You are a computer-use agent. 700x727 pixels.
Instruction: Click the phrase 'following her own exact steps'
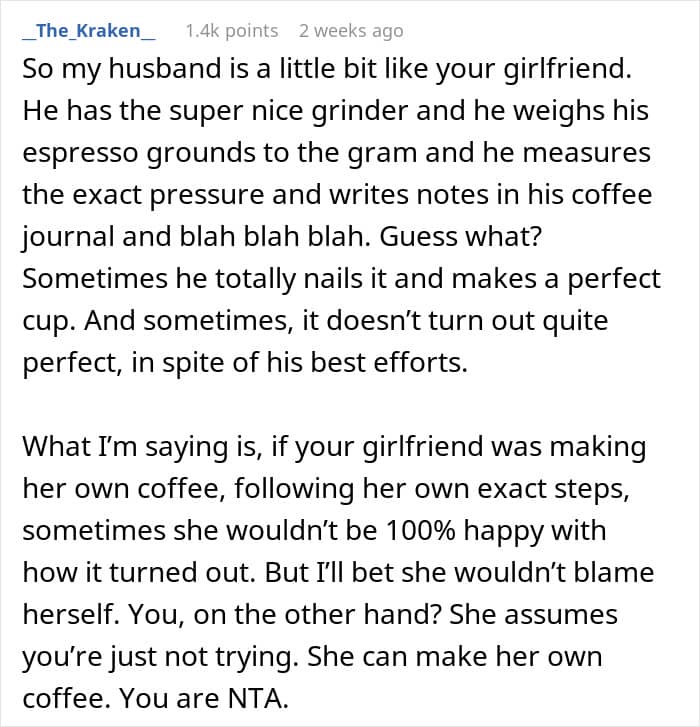click(x=432, y=489)
